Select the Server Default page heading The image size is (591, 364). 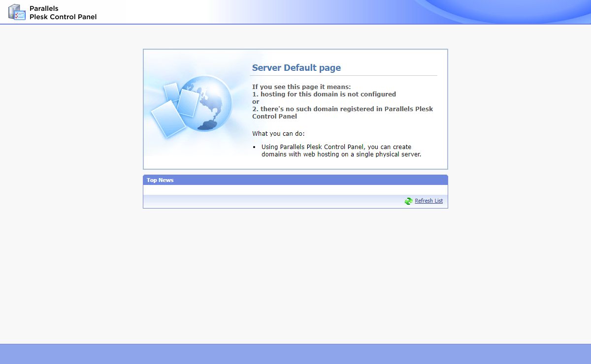(x=296, y=68)
